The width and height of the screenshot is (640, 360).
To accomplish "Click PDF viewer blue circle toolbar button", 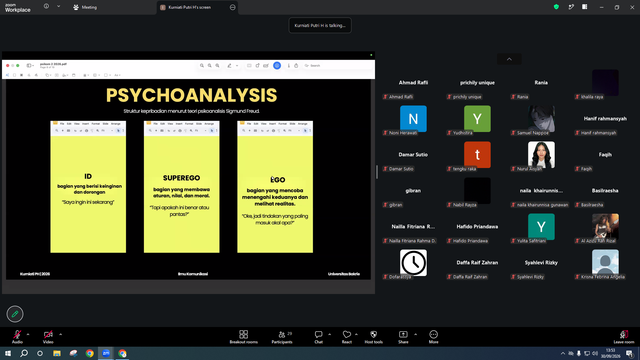I will pos(277,66).
